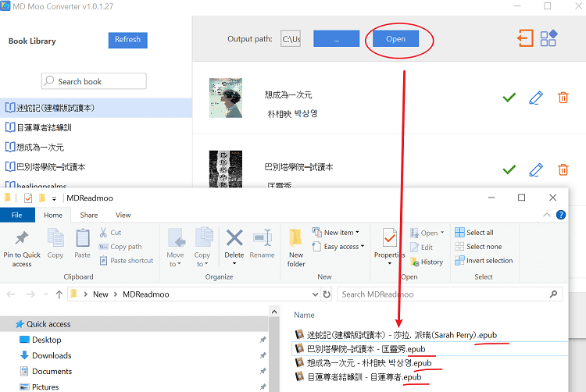Edit 巴別塔學院─試讀本 with the pencil icon

point(536,170)
